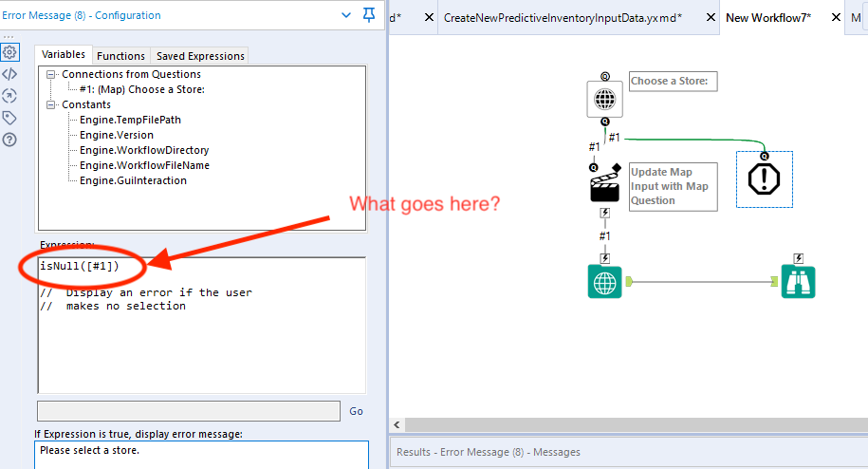Switch to the Saved Expressions tab

point(200,56)
